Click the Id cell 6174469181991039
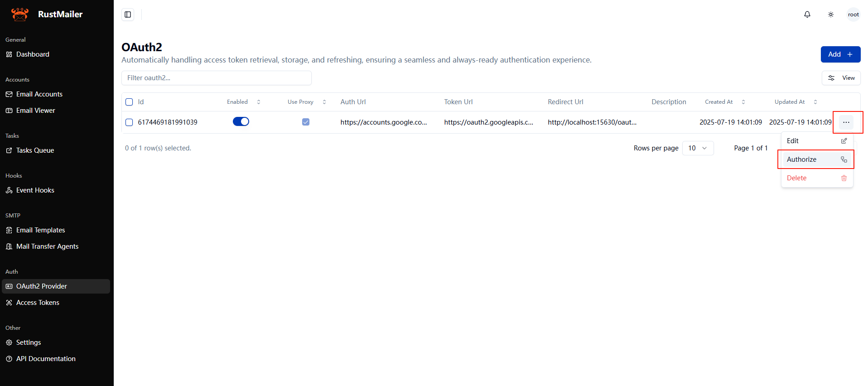The image size is (868, 386). 168,122
